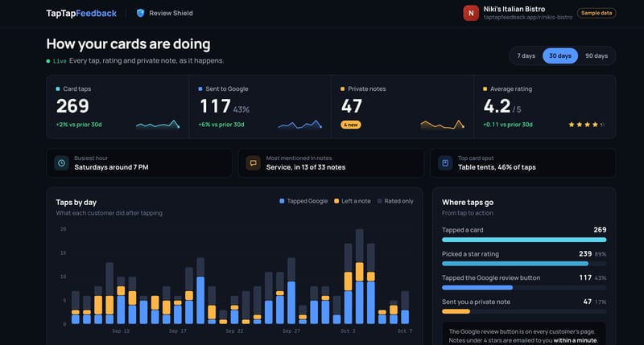Click the Oct 7 axis label

pos(405,331)
